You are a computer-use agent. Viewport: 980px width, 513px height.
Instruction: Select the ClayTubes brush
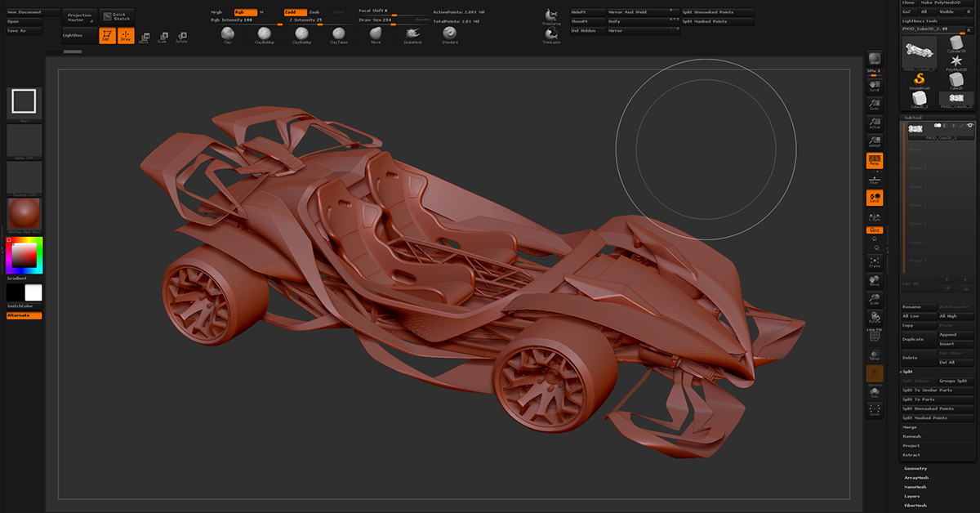339,33
